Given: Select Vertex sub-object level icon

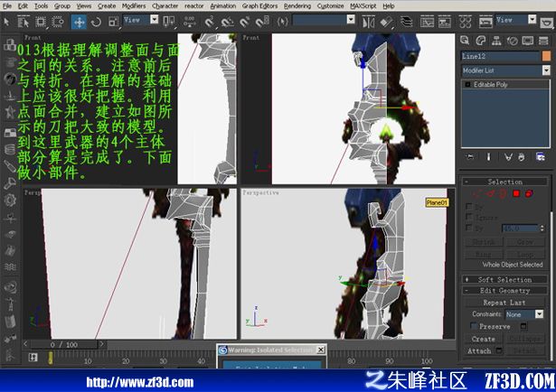Looking at the screenshot, I should pos(476,193).
